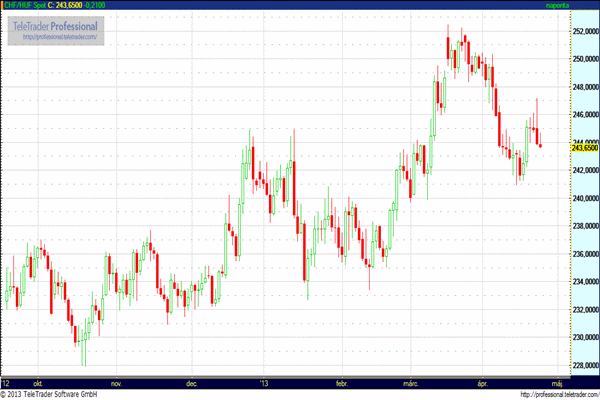Click the '13 year marker on the time axis
This screenshot has height=400, width=600.
coord(264,382)
